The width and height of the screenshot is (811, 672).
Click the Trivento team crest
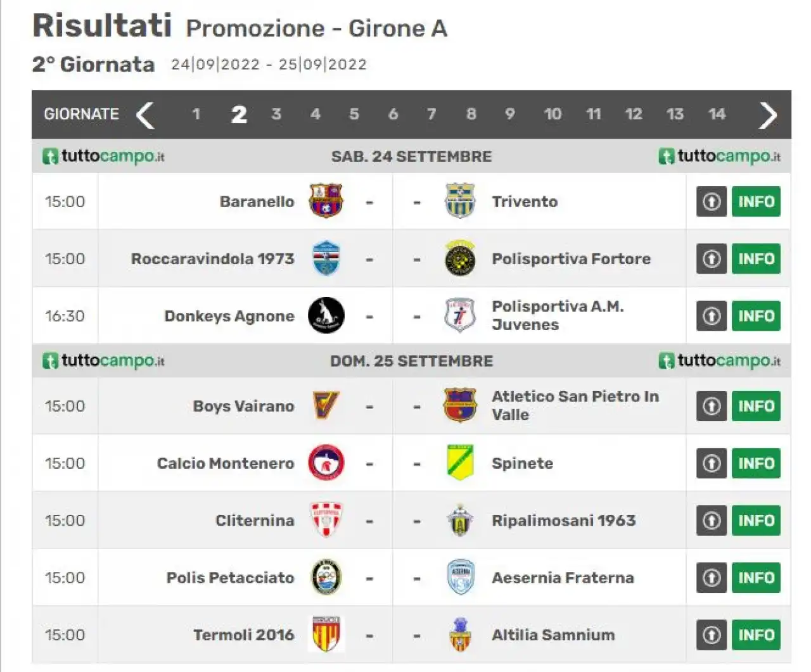(460, 201)
